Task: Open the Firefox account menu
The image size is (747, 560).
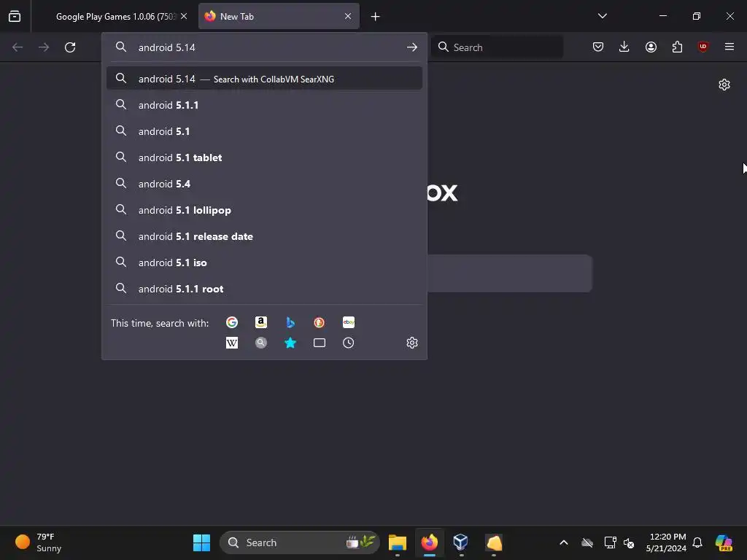Action: coord(651,47)
